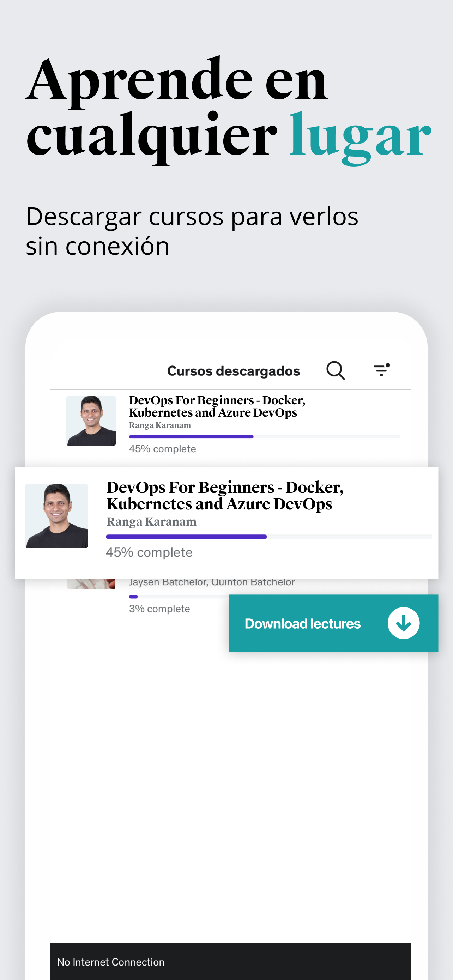Tap the 3% complete label
Screen dimensions: 453x980
pyautogui.click(x=159, y=609)
